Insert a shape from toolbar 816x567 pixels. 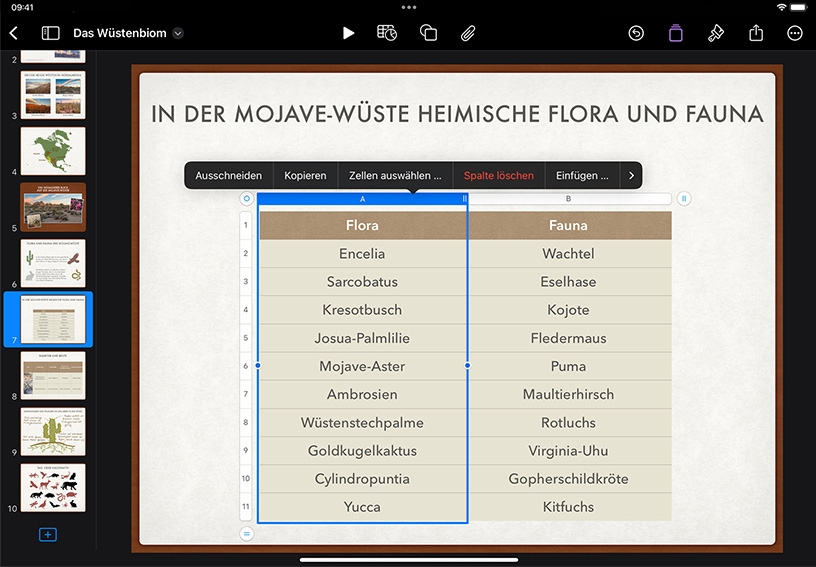click(428, 33)
